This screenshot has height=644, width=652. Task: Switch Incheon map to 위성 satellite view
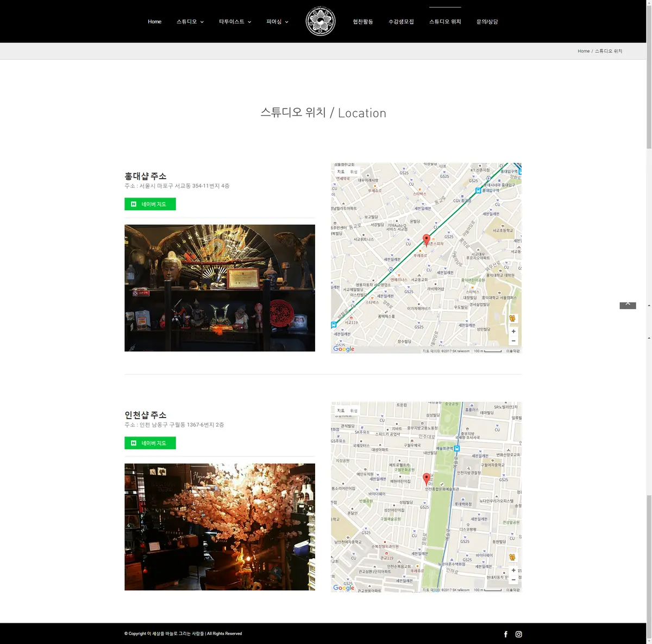tap(354, 411)
